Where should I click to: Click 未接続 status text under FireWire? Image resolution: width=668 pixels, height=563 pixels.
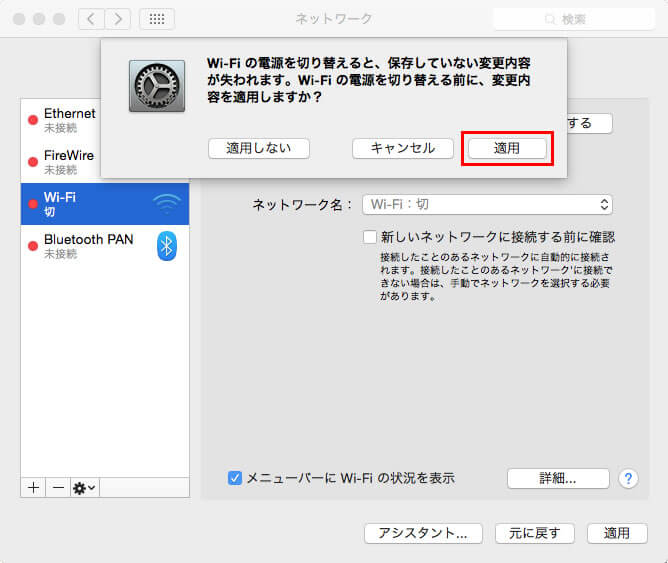60,170
